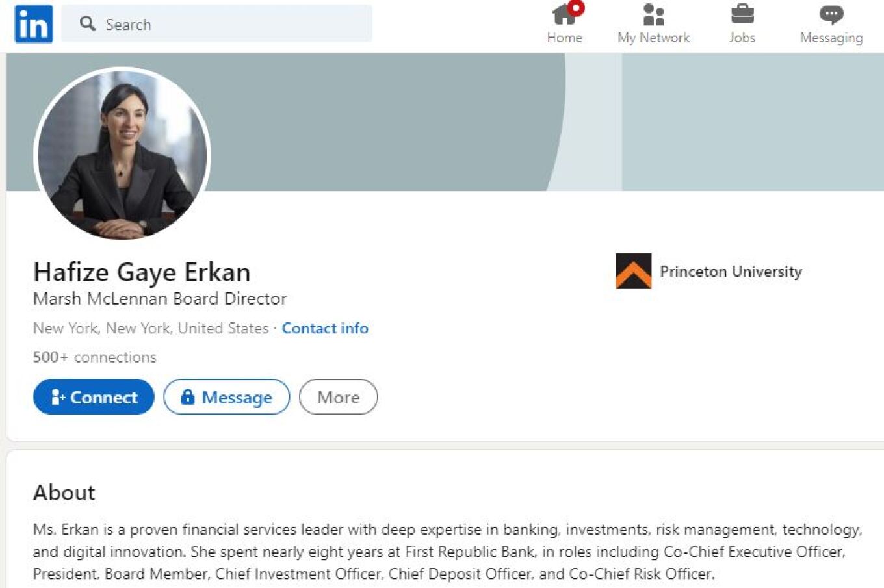Screen dimensions: 884x588
Task: Click the lock icon on the Message button
Action: coord(188,396)
